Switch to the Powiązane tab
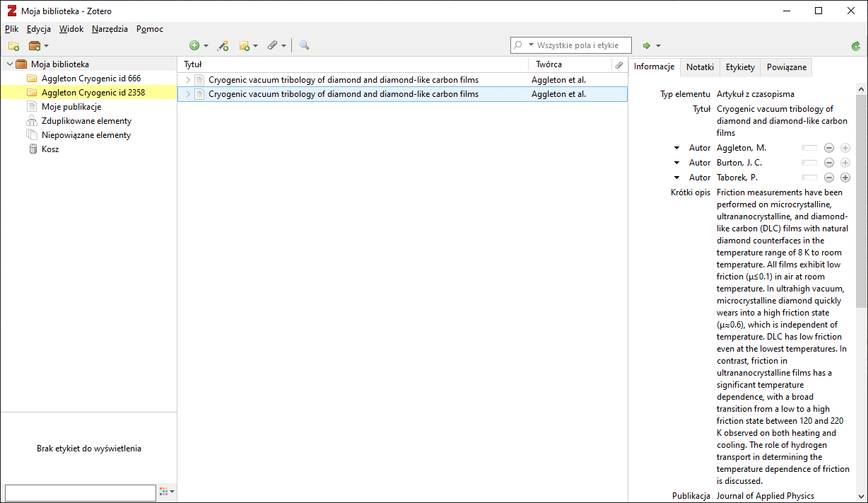 click(x=787, y=67)
